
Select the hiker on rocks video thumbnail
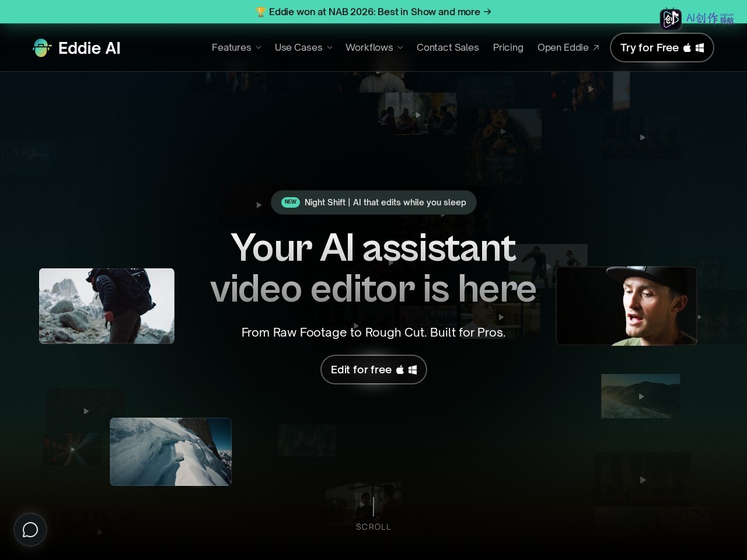[107, 306]
